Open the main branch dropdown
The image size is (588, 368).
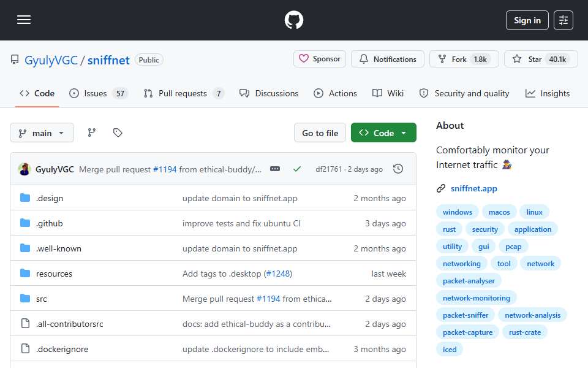coord(42,133)
